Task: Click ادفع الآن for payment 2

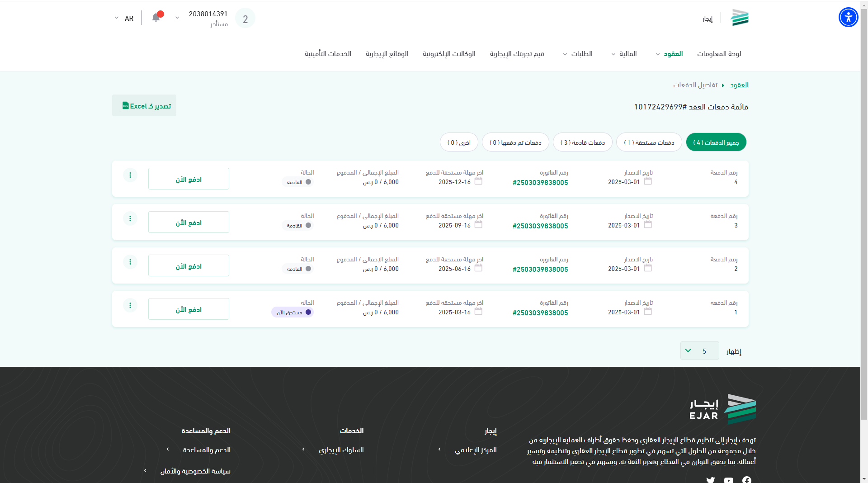Action: (x=189, y=266)
